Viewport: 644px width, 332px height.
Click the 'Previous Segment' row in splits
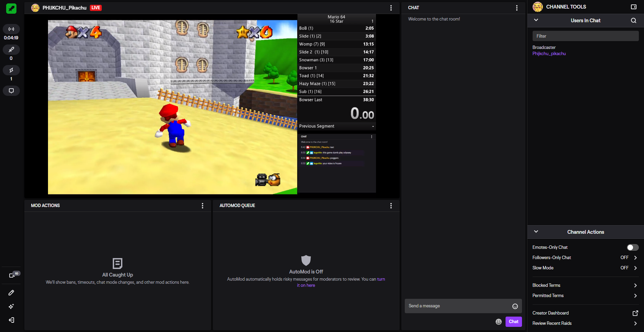click(x=337, y=126)
